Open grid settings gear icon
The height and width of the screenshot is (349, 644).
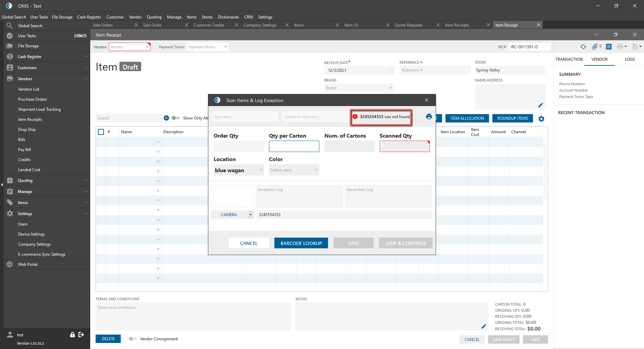[541, 119]
